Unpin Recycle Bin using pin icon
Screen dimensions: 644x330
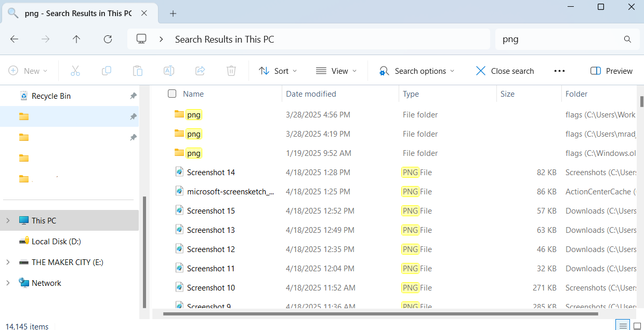pos(133,96)
